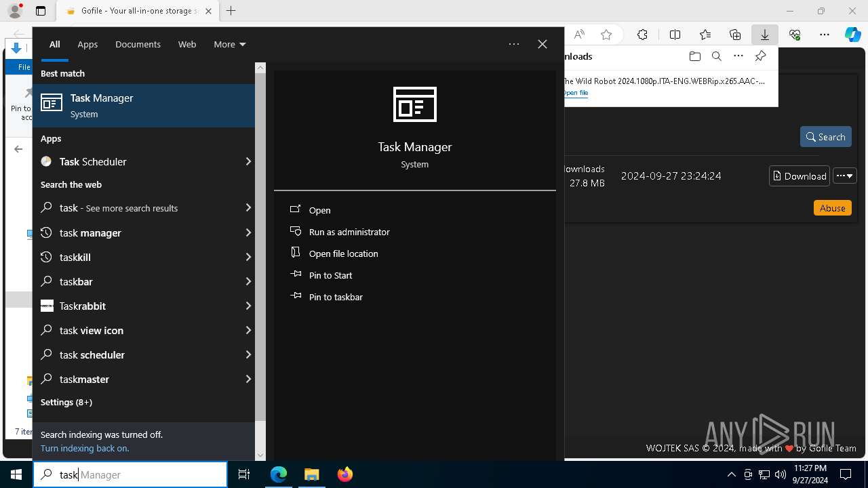Click Task Scheduler app icon

(x=46, y=161)
